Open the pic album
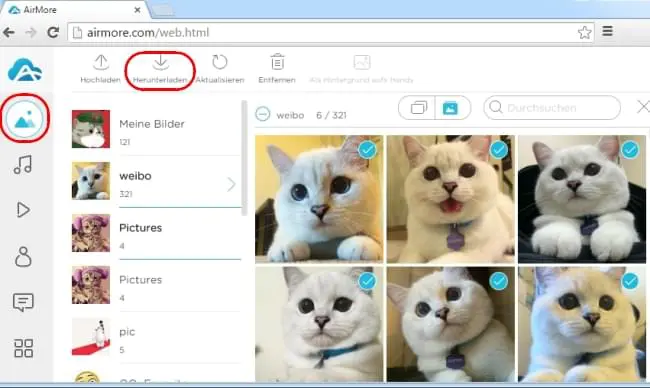Viewport: 650px width, 388px height. [156, 337]
